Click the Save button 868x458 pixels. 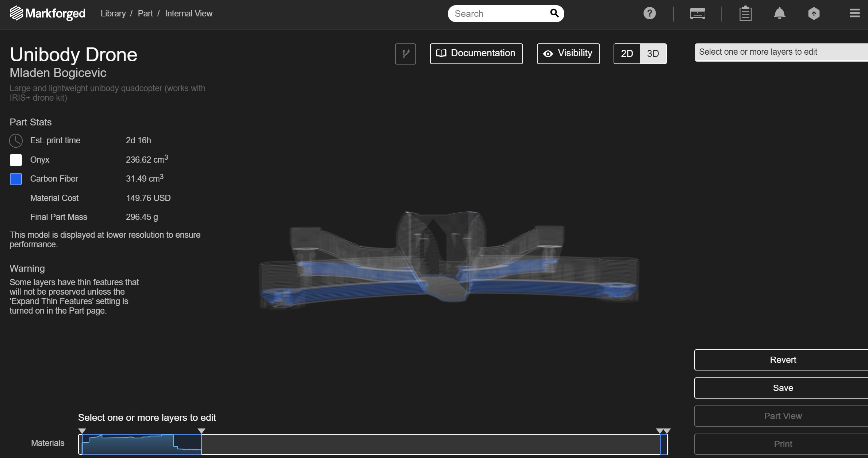(783, 388)
